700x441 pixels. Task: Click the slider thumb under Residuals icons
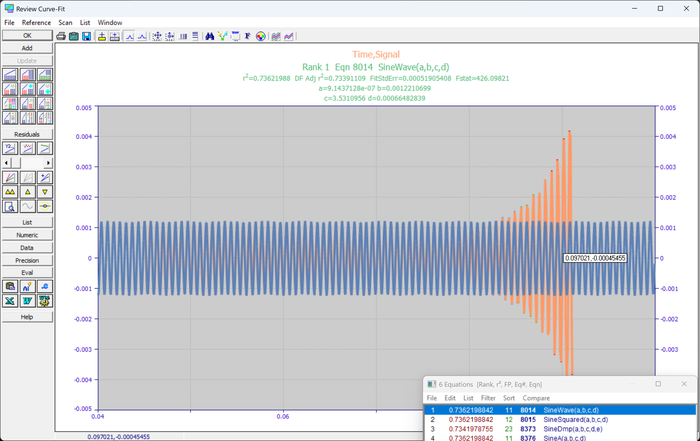tap(15, 163)
